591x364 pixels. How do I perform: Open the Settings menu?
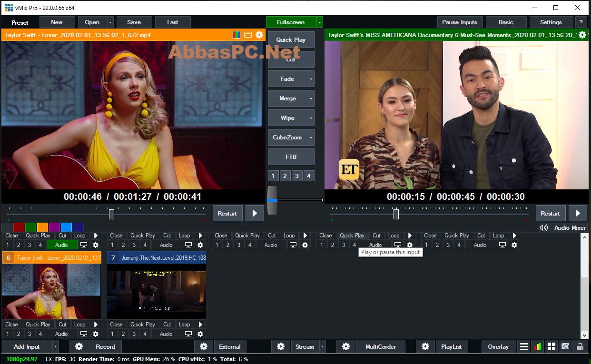click(551, 22)
